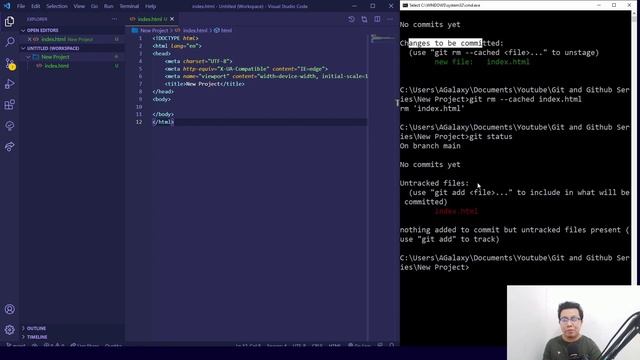Screen dimensions: 640x360
Task: Open the Selection menu
Action: pyautogui.click(x=57, y=6)
